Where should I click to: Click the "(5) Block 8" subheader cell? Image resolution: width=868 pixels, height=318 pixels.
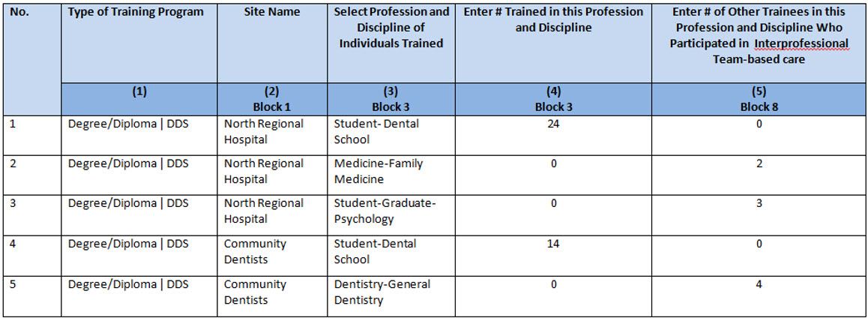pos(759,99)
